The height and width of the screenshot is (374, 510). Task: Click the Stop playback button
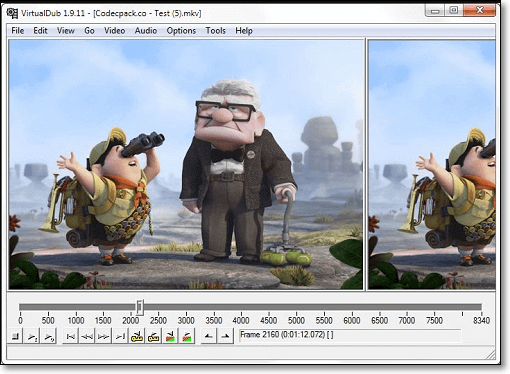pyautogui.click(x=15, y=336)
